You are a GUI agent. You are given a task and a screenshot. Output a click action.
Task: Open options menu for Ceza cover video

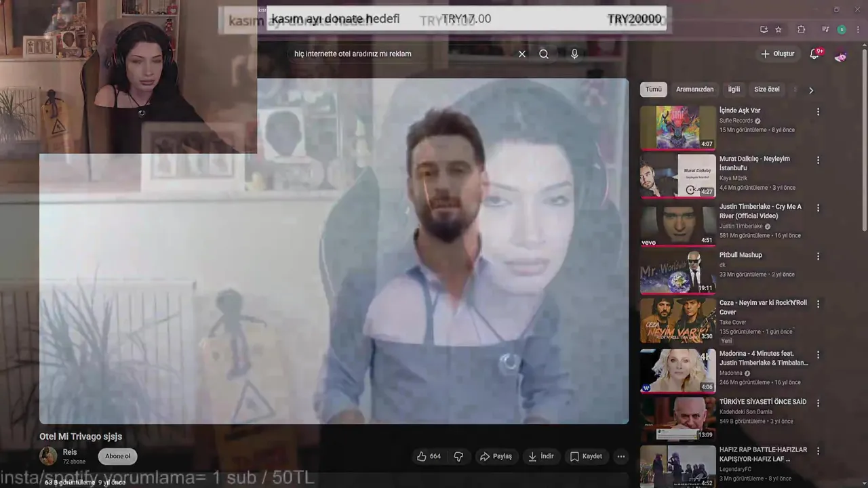[818, 304]
